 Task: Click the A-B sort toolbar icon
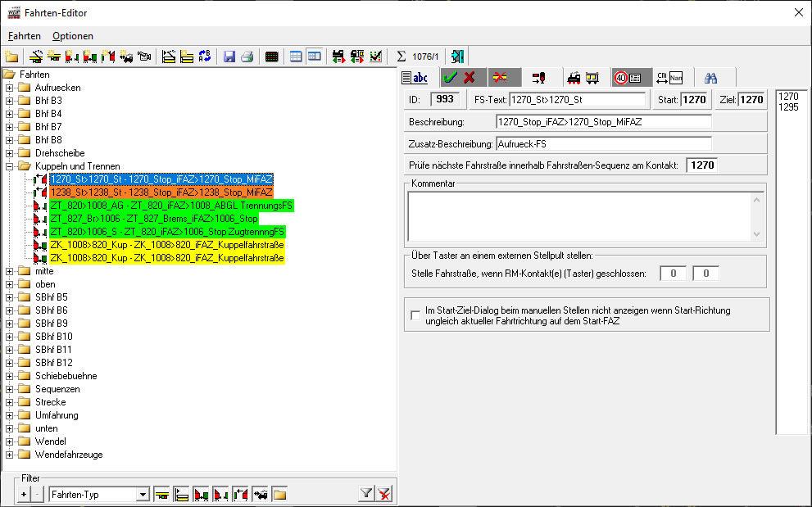click(x=205, y=57)
